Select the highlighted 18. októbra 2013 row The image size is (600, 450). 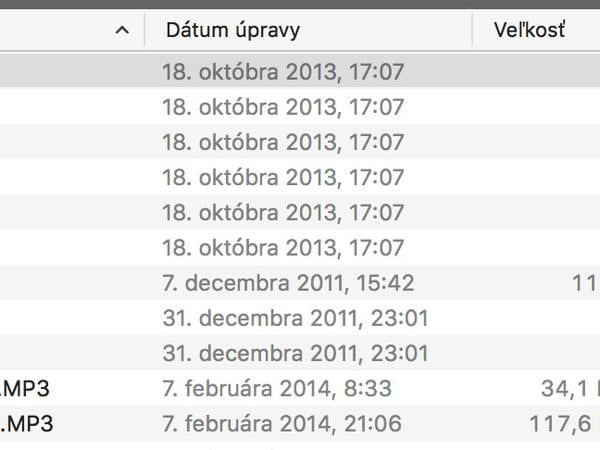283,72
